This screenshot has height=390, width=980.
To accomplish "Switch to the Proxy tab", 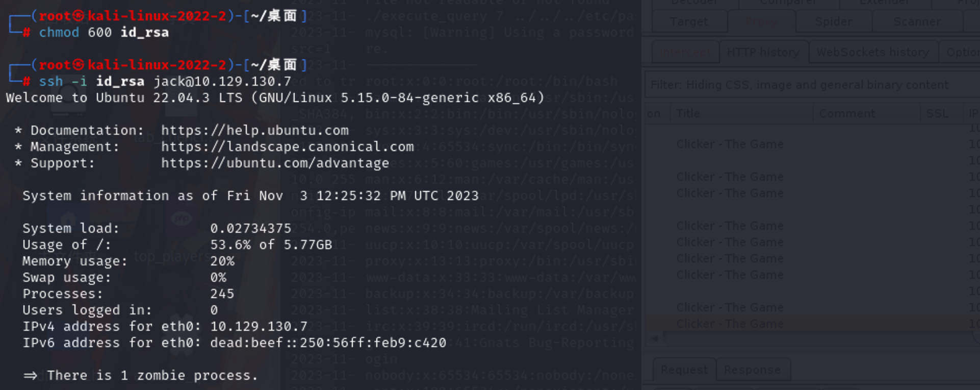I will [x=761, y=22].
